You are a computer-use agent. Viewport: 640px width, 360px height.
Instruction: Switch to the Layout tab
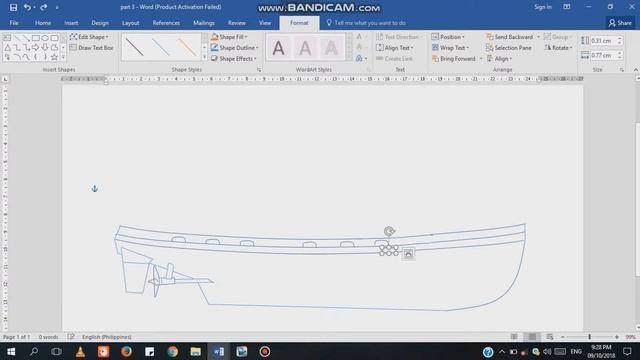[131, 23]
